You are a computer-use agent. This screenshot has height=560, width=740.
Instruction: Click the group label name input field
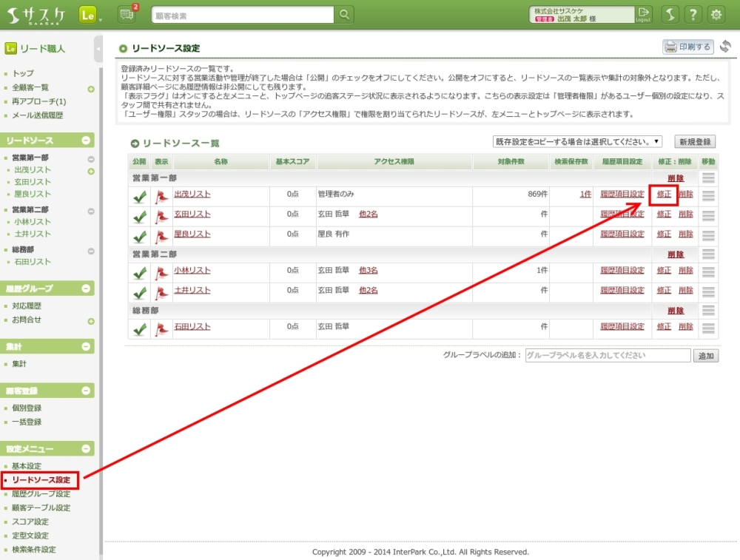608,356
